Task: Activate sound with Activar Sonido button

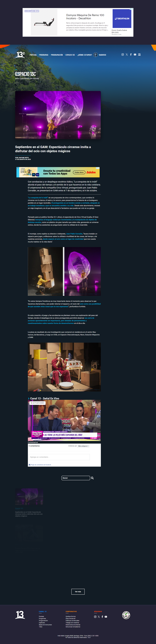Action: 37,403
